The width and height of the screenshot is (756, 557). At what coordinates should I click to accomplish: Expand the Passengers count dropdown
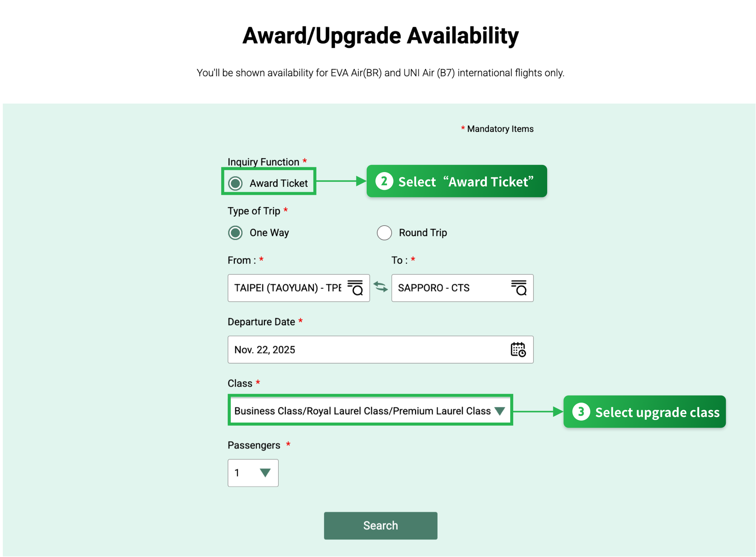(253, 473)
